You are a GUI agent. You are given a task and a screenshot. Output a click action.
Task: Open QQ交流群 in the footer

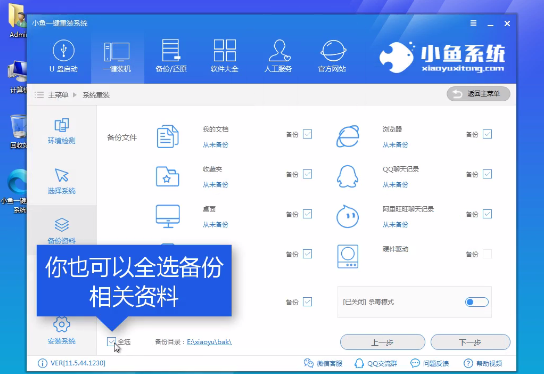click(376, 363)
